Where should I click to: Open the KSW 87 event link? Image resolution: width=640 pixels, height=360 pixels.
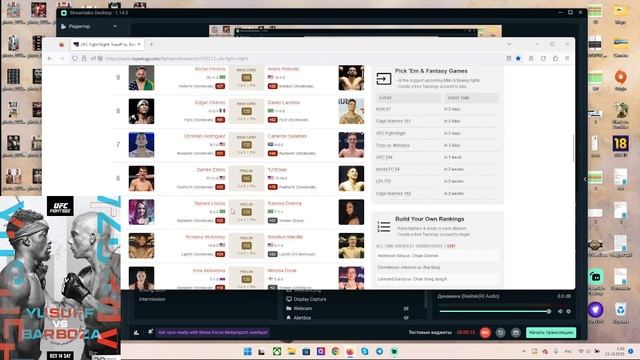click(383, 109)
